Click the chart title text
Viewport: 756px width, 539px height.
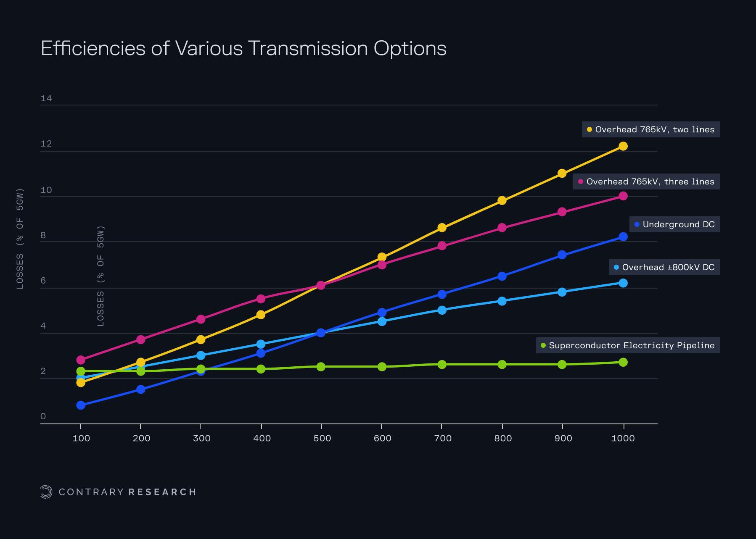coord(243,48)
